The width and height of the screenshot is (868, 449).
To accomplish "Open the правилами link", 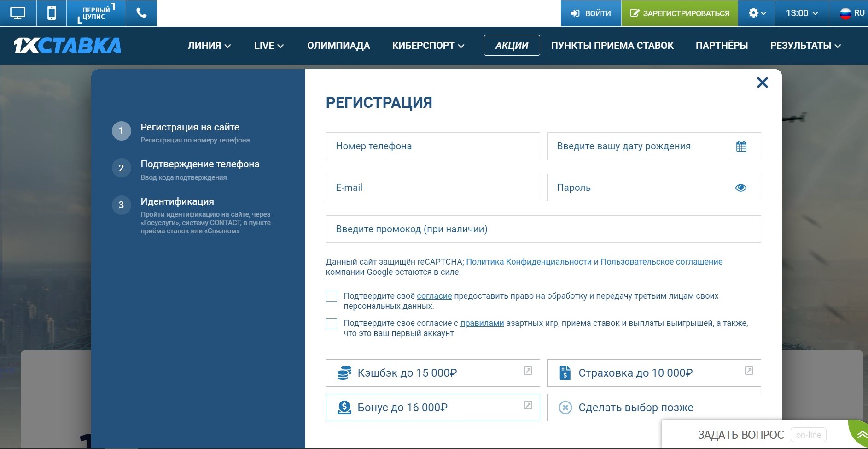I will tap(482, 323).
